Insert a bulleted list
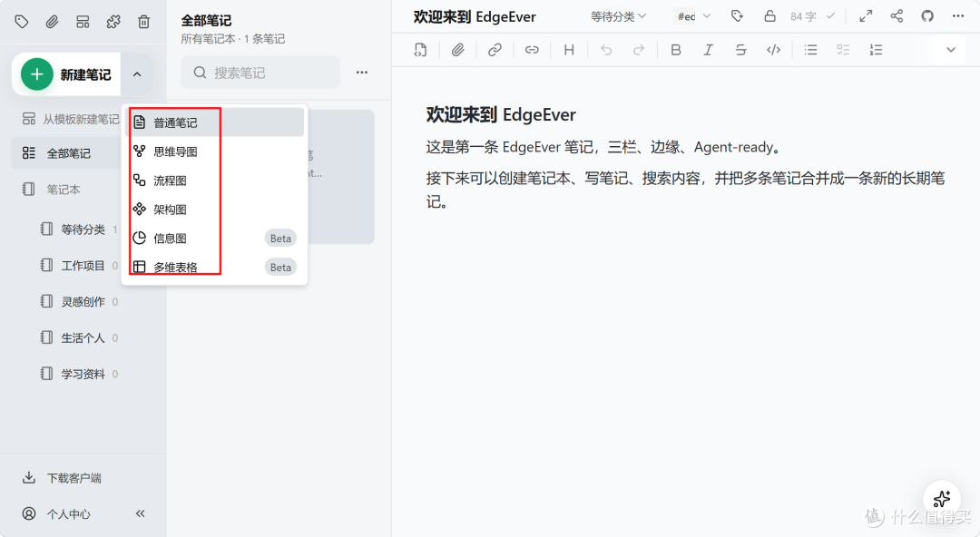This screenshot has height=537, width=980. pyautogui.click(x=810, y=50)
